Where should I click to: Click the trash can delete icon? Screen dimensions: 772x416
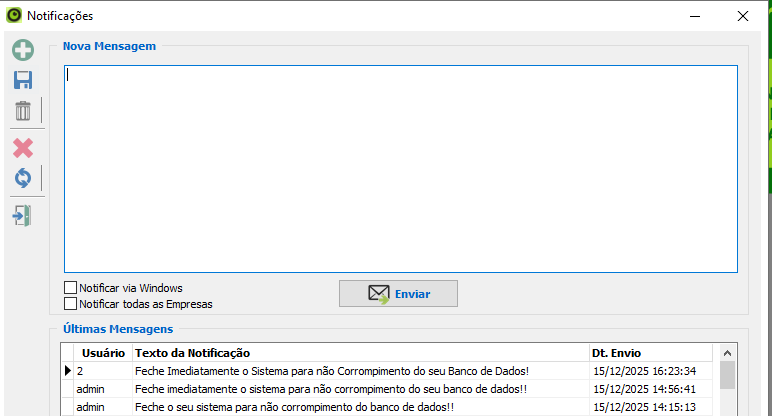click(x=23, y=111)
